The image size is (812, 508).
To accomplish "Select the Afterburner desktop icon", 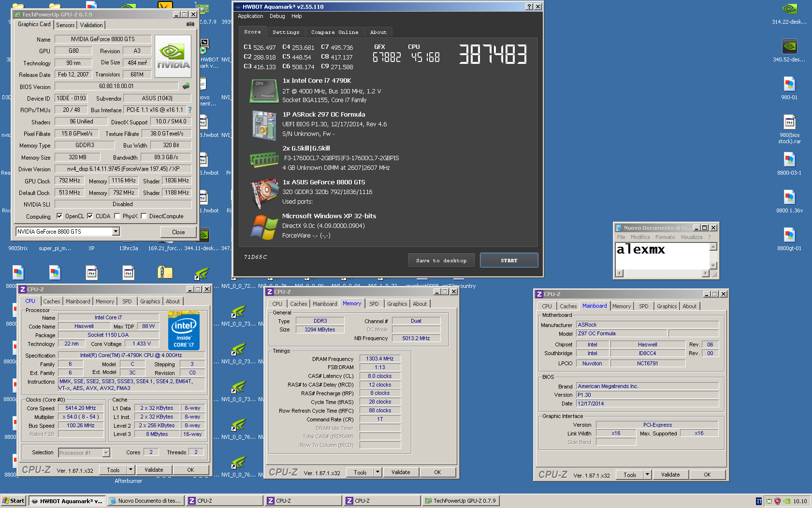I will 128,481.
